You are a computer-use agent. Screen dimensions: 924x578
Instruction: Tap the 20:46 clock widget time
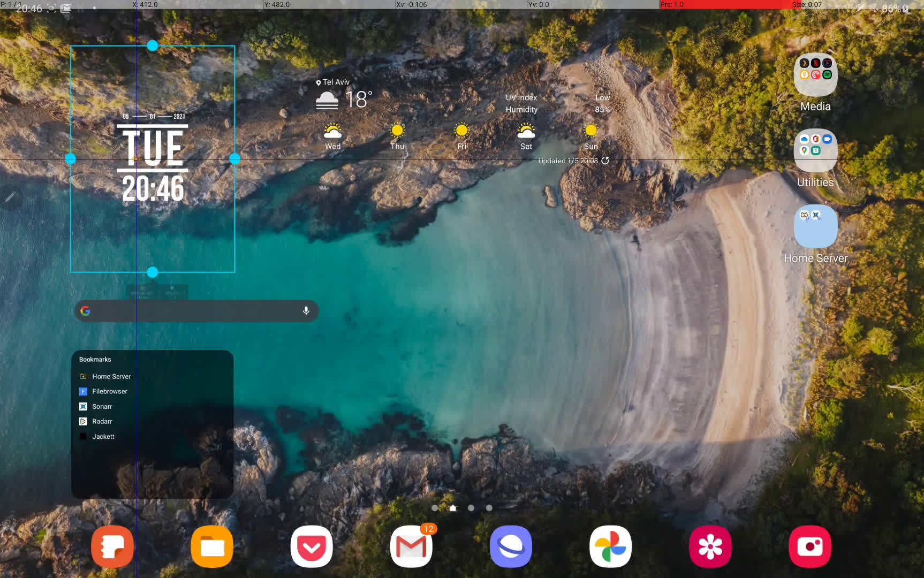[x=153, y=189]
